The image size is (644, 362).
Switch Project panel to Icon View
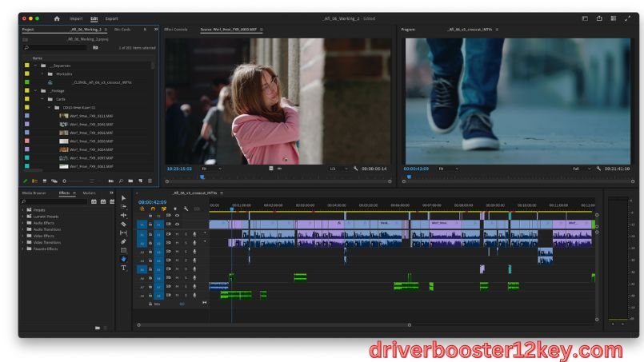pyautogui.click(x=44, y=181)
